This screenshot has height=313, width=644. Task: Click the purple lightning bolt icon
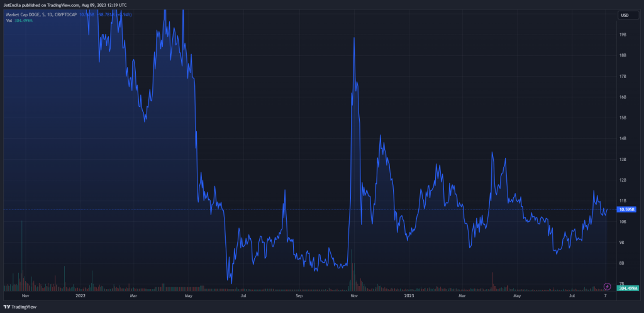tap(606, 286)
